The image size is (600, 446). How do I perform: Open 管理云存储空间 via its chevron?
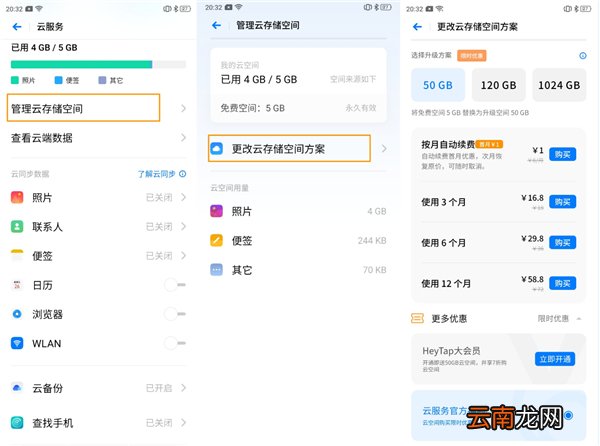click(x=183, y=109)
